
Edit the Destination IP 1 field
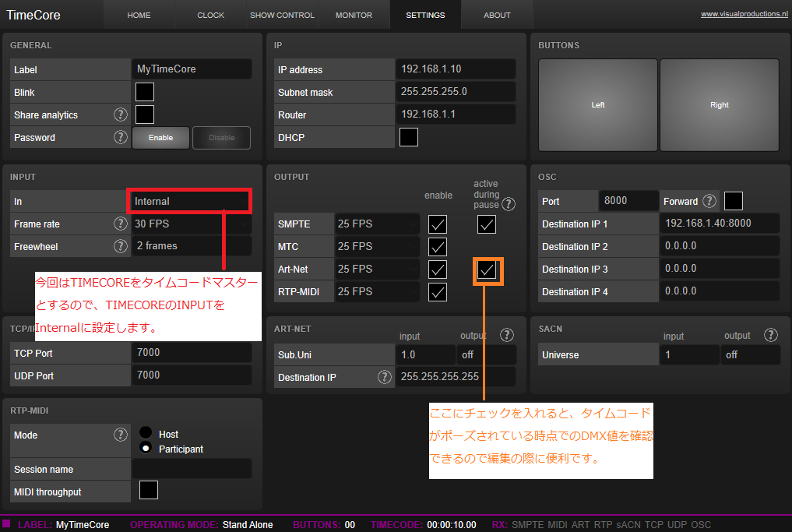[720, 224]
